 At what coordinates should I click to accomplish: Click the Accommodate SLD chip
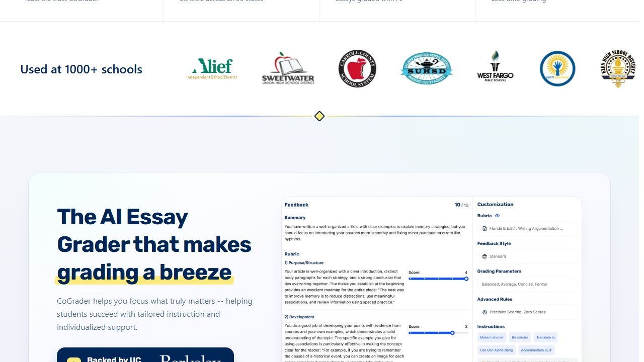pos(536,350)
